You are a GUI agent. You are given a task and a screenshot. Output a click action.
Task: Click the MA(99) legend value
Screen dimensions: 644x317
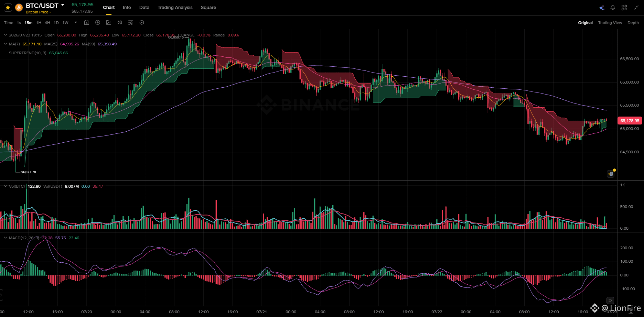coord(107,44)
